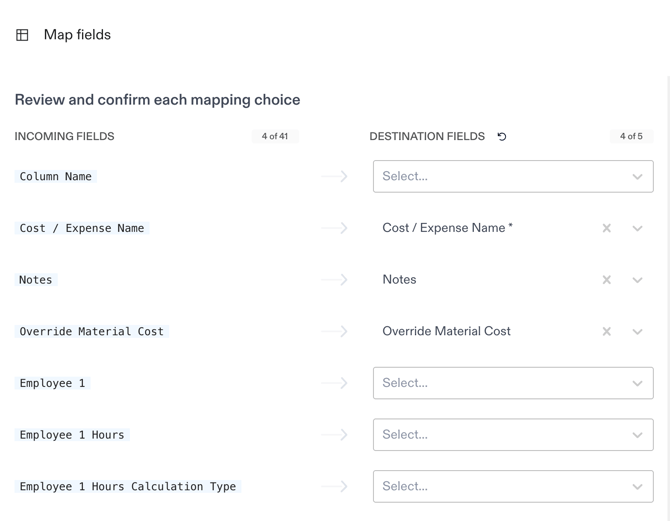Click the Cost / Expense Name incoming tag
This screenshot has height=521, width=670.
coord(82,228)
